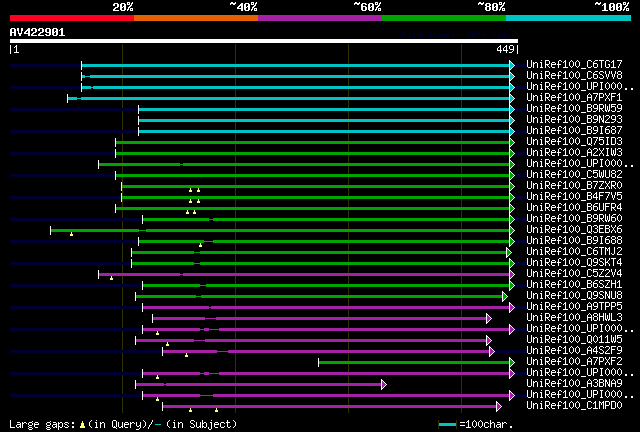Click the orange ~40% identity legend segment
This screenshot has width=640, height=432.
(196, 18)
